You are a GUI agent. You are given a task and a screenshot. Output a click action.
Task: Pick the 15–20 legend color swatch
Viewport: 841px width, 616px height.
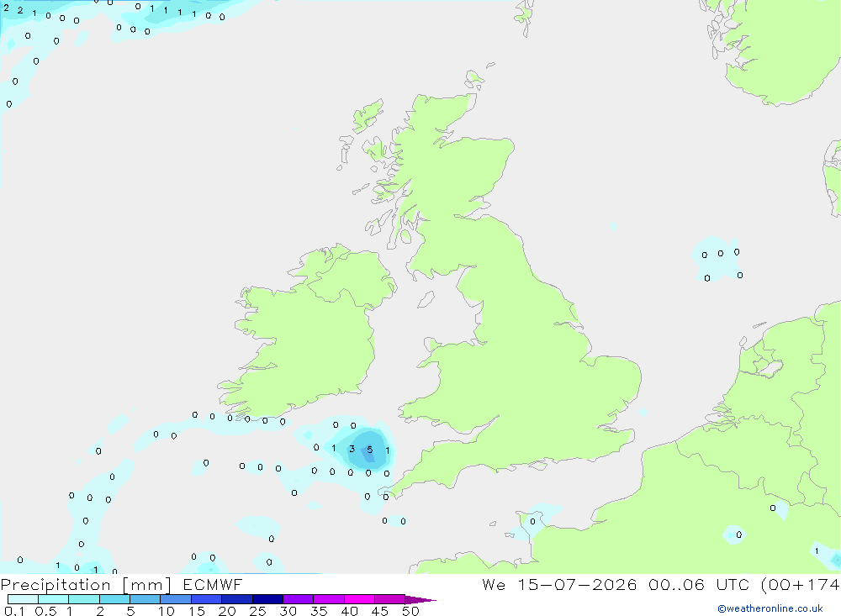click(207, 599)
